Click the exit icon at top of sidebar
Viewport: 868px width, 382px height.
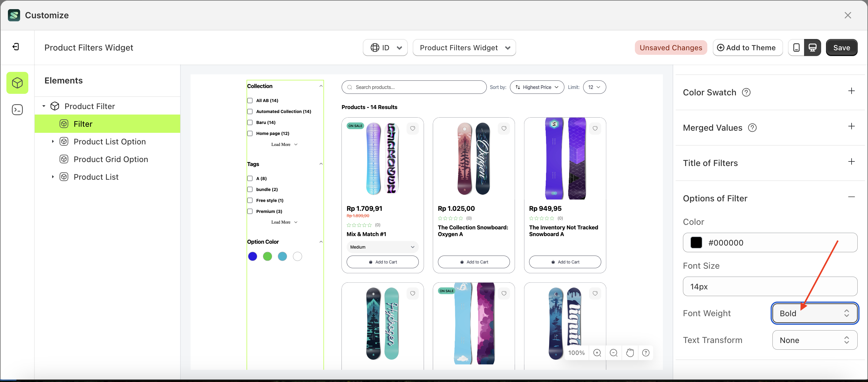(15, 47)
